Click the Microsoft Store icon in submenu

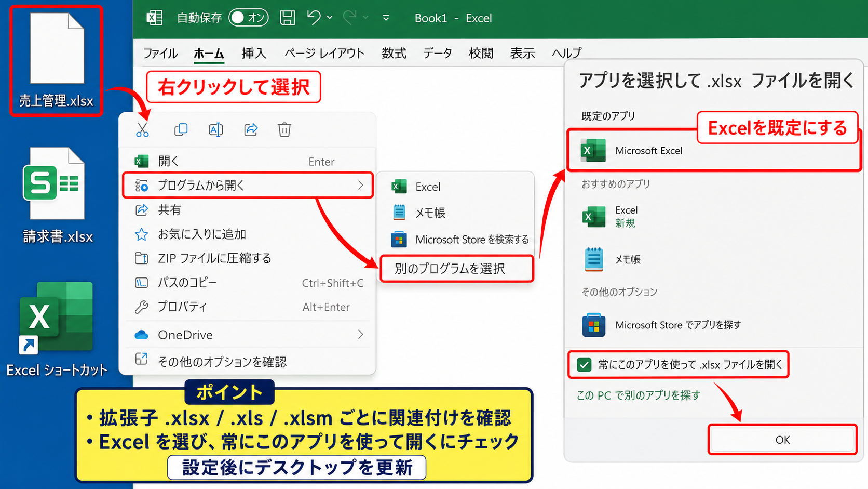point(399,240)
